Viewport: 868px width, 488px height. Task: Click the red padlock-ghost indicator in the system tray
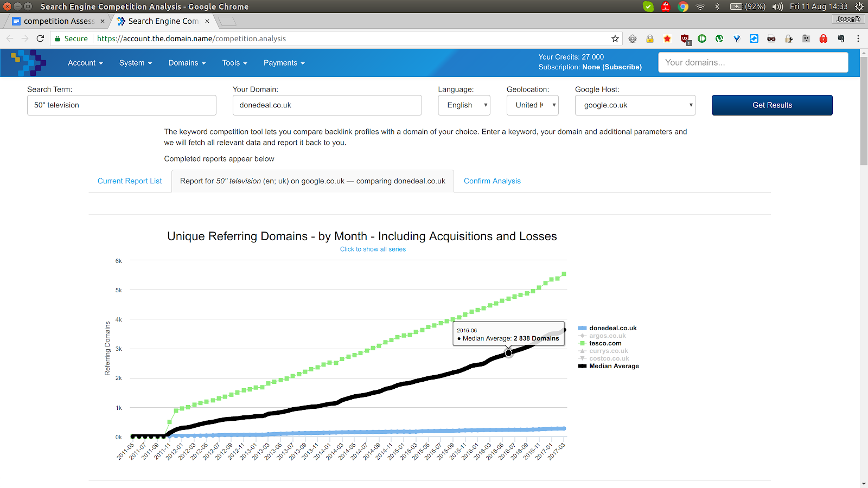[666, 7]
